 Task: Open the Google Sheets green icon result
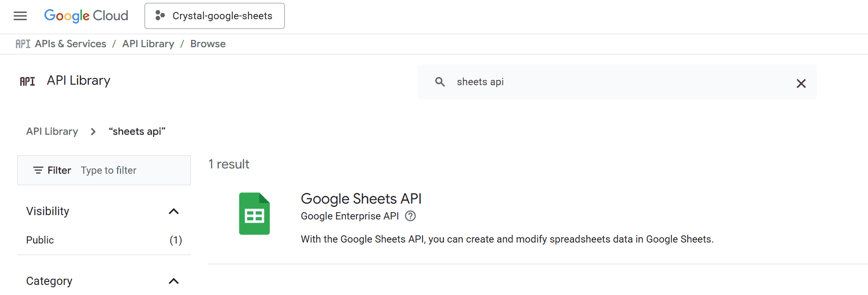[254, 214]
